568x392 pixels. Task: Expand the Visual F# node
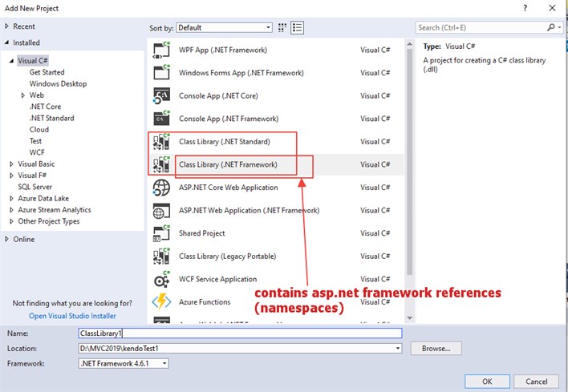(11, 176)
